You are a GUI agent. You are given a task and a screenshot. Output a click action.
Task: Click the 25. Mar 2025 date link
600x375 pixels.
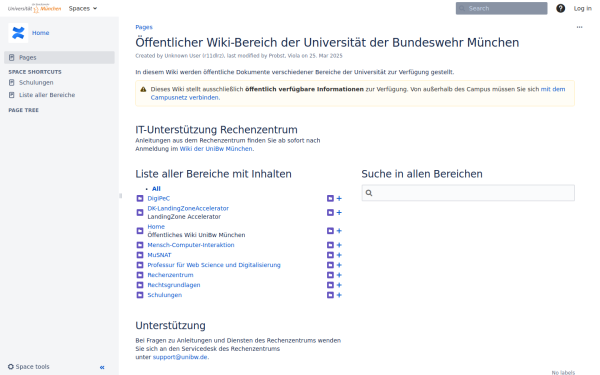click(326, 56)
